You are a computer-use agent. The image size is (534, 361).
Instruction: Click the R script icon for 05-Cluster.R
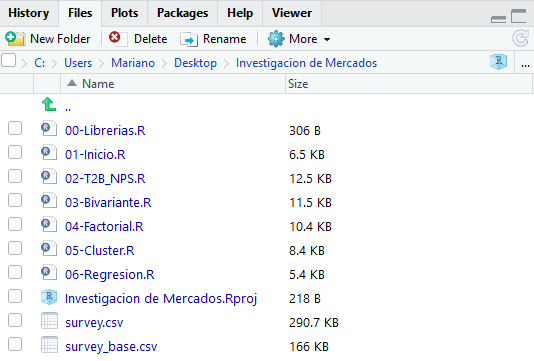49,248
